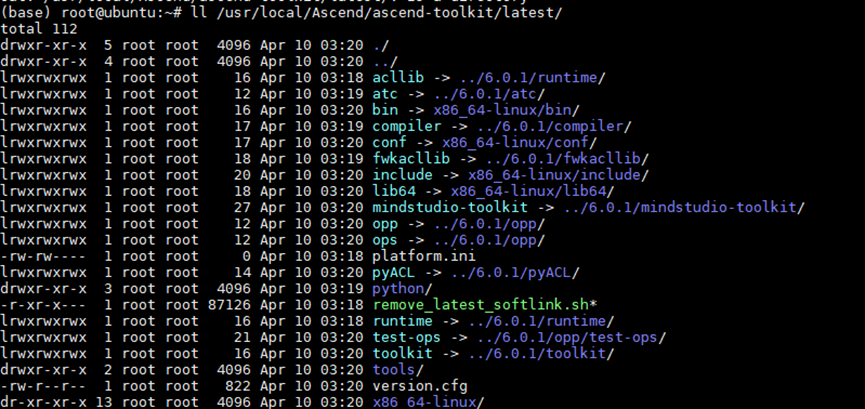Select permissions -r-xr-x--- of remove script
This screenshot has width=865, height=409.
44,305
